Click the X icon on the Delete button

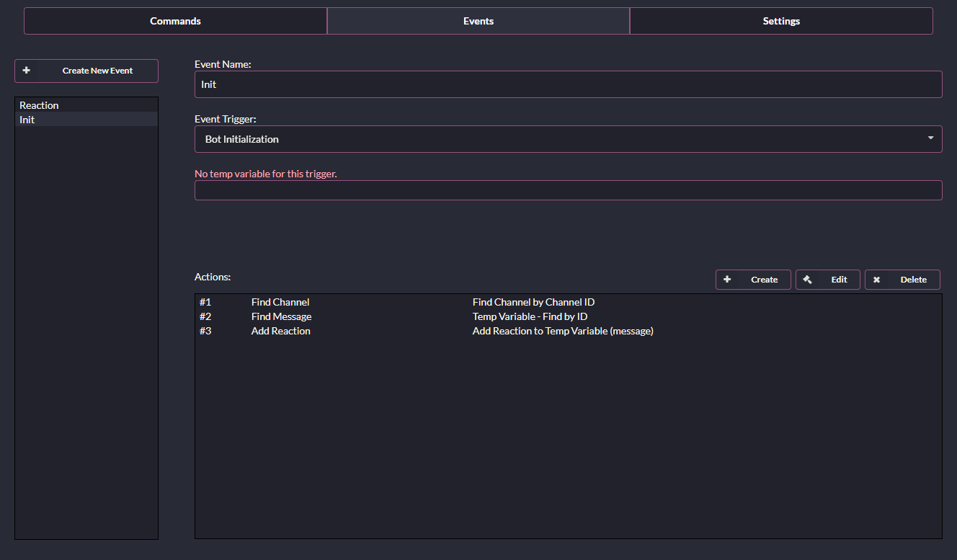876,280
